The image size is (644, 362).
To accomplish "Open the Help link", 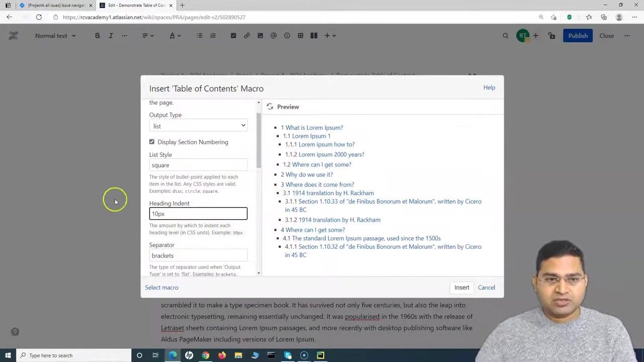I will [489, 87].
